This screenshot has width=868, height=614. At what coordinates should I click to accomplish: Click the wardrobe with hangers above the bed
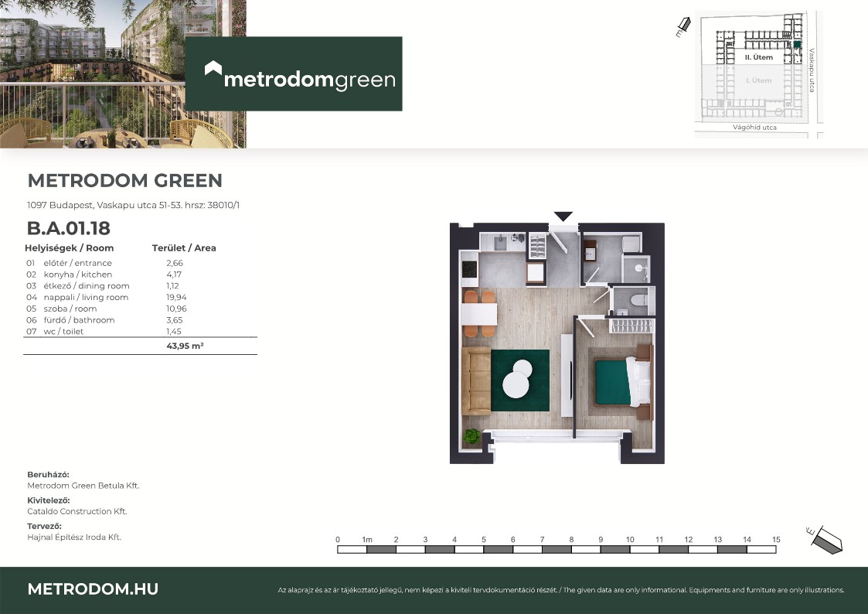pyautogui.click(x=631, y=326)
